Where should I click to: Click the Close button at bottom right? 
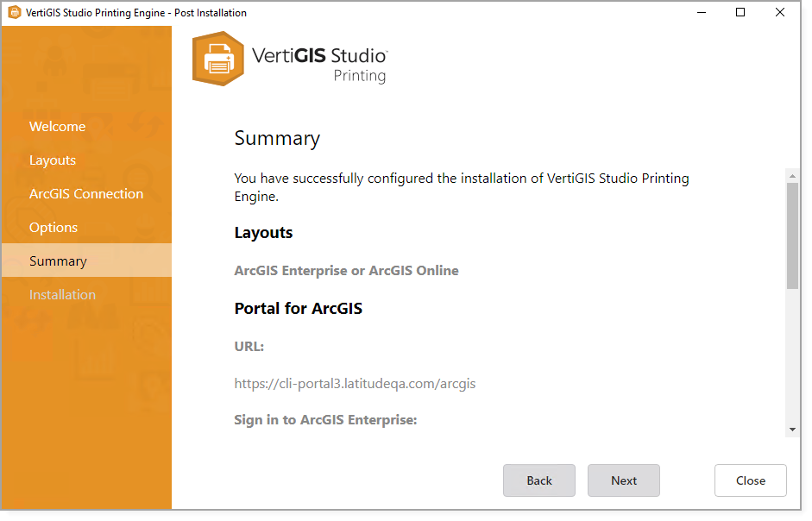(x=750, y=480)
